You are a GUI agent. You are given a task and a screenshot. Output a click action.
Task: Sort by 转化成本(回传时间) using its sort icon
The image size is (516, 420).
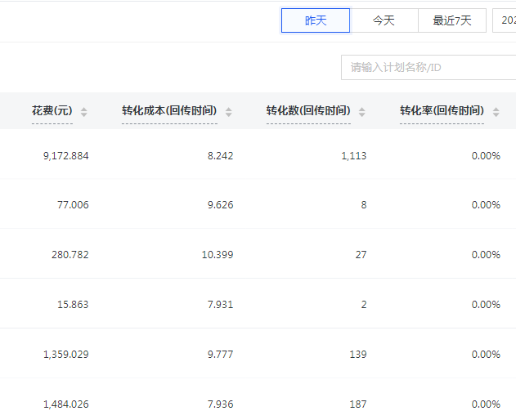pyautogui.click(x=228, y=112)
